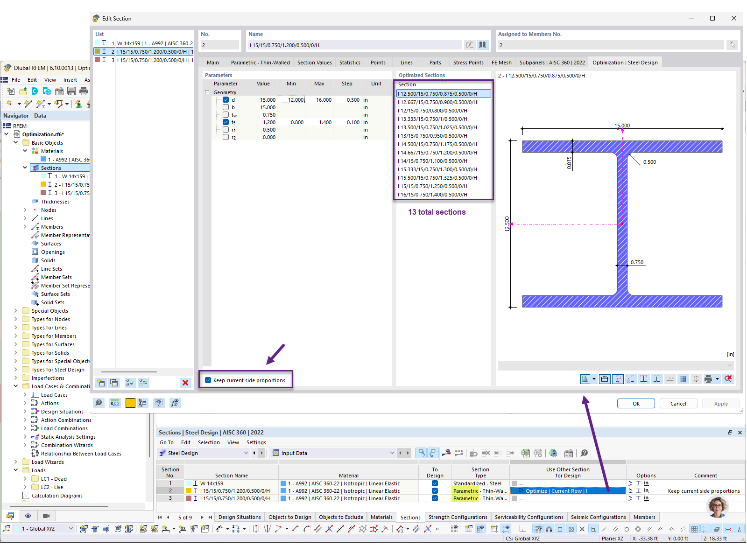Export the Sections table to Excel
The image size is (747, 560).
525,453
